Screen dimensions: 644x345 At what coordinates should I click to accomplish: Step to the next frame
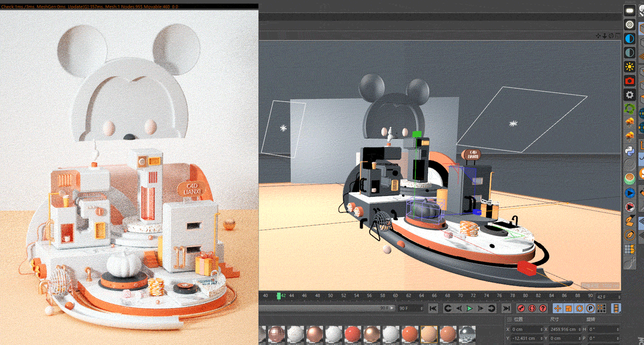tap(480, 308)
